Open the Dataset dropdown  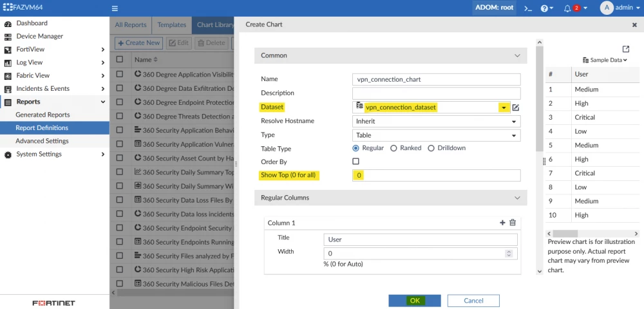[x=504, y=108]
